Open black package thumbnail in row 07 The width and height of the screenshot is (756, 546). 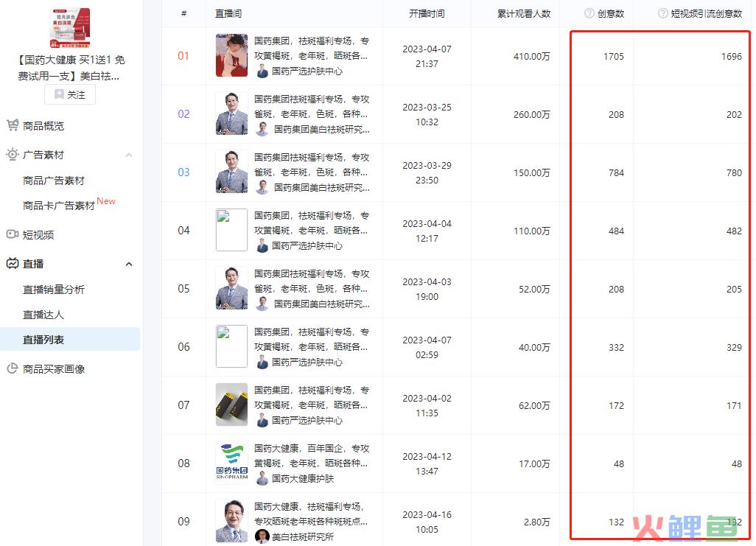coord(231,405)
